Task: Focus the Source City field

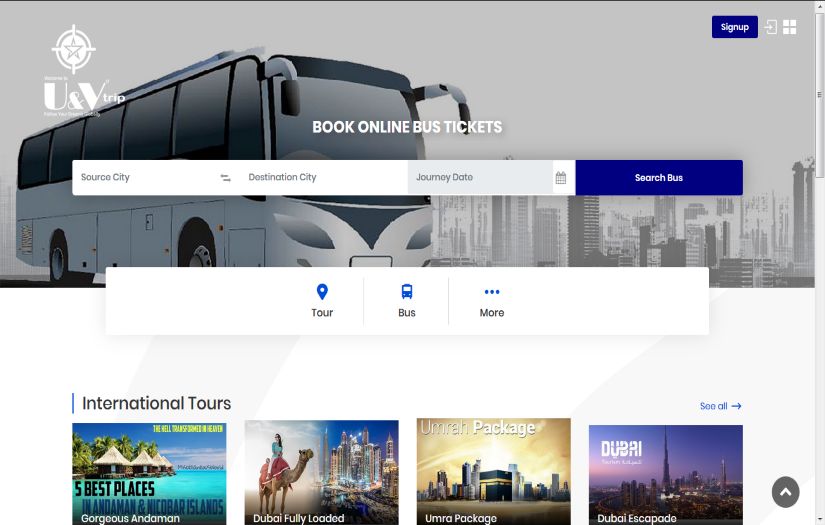Action: (145, 178)
